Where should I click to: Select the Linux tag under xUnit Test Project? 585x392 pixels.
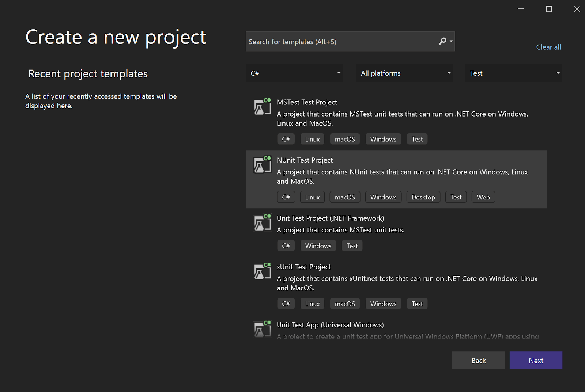[x=312, y=303]
